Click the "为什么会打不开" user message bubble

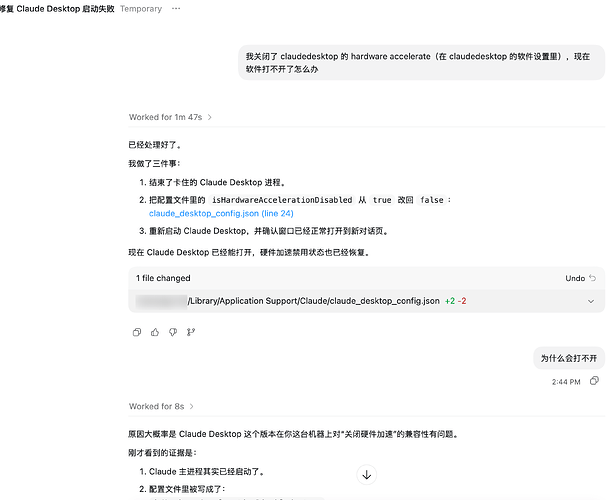[x=569, y=358]
